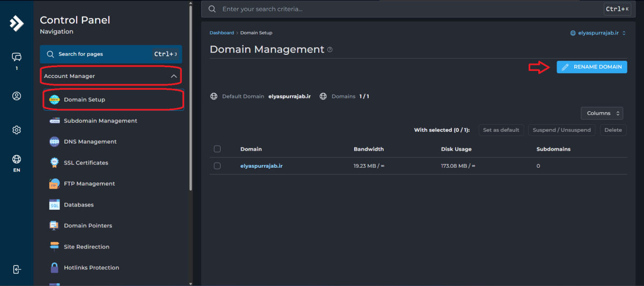Click the SSL Certificates icon
The image size is (644, 286).
[54, 163]
